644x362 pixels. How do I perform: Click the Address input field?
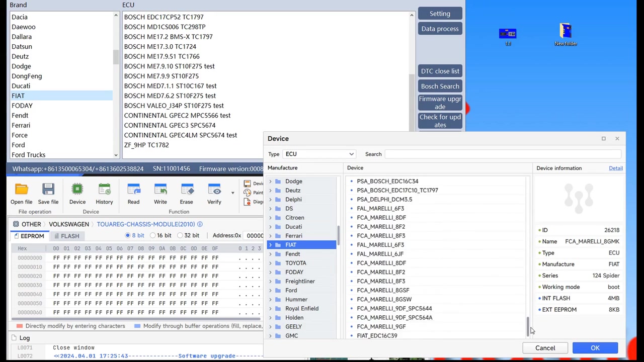pos(254,235)
